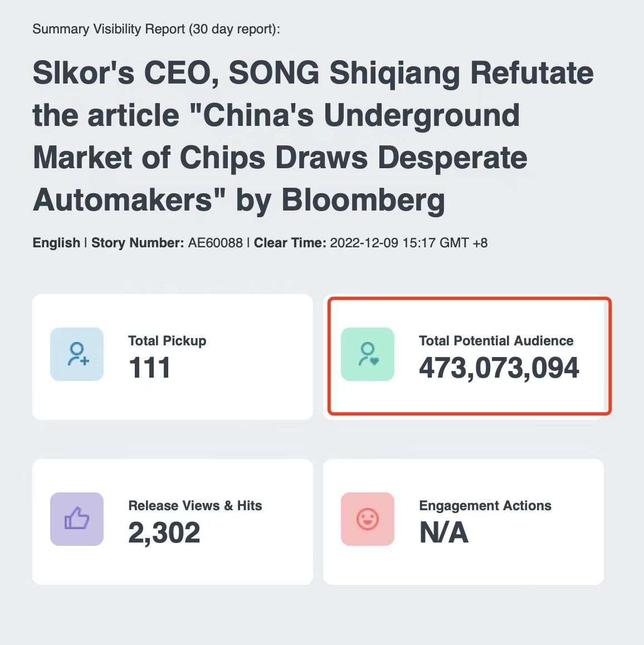
Task: Click the 2,302 views value
Action: 164,533
